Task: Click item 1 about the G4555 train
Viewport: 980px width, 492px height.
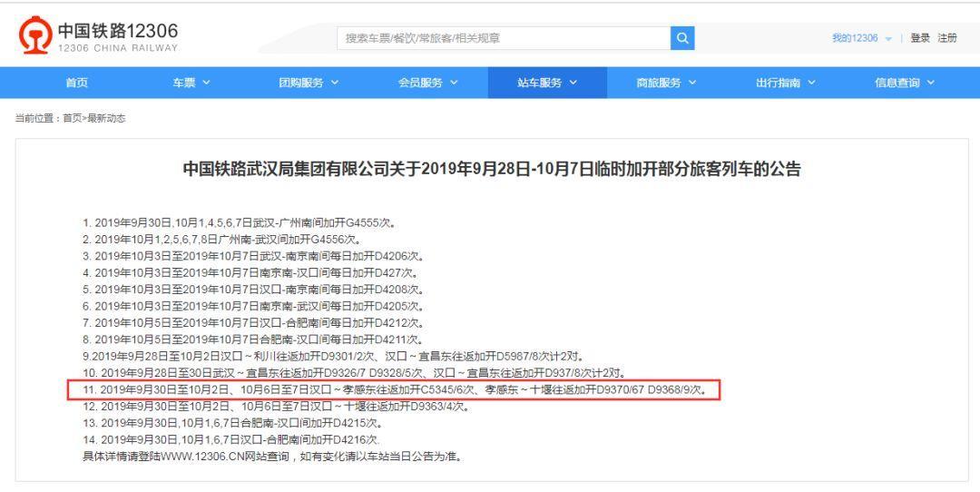Action: tap(238, 222)
